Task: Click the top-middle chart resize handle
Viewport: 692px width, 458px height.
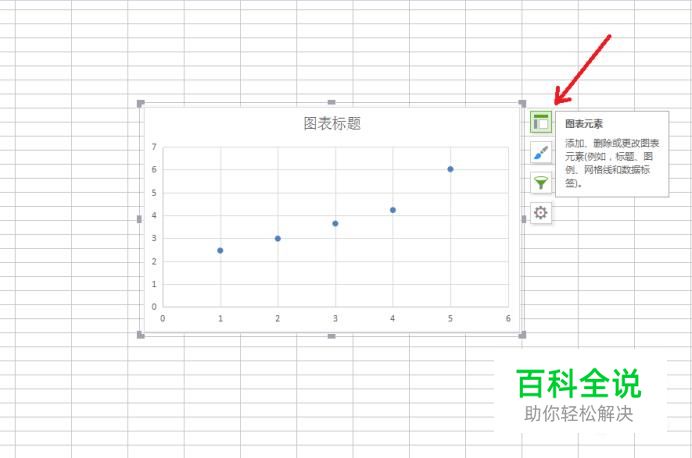Action: pyautogui.click(x=331, y=102)
